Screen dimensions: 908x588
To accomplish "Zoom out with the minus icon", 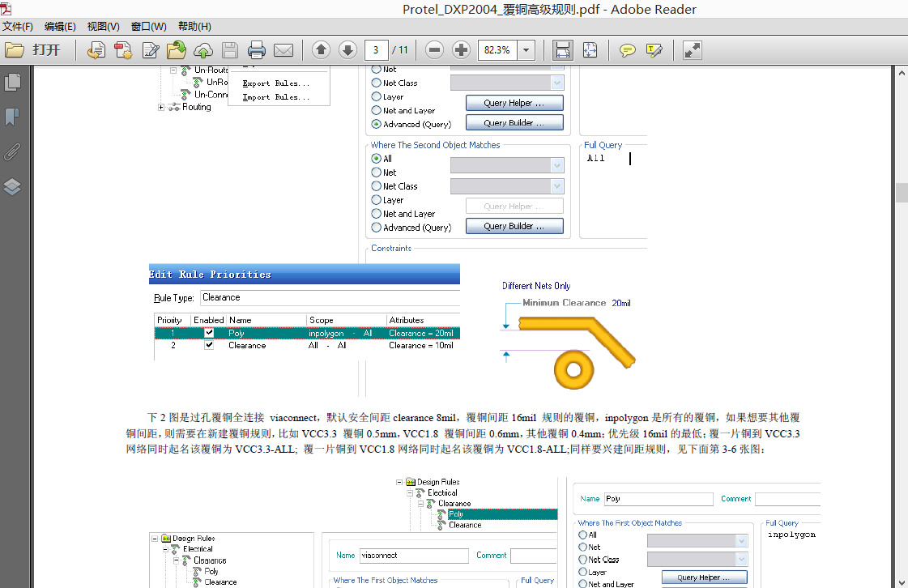I will point(434,50).
